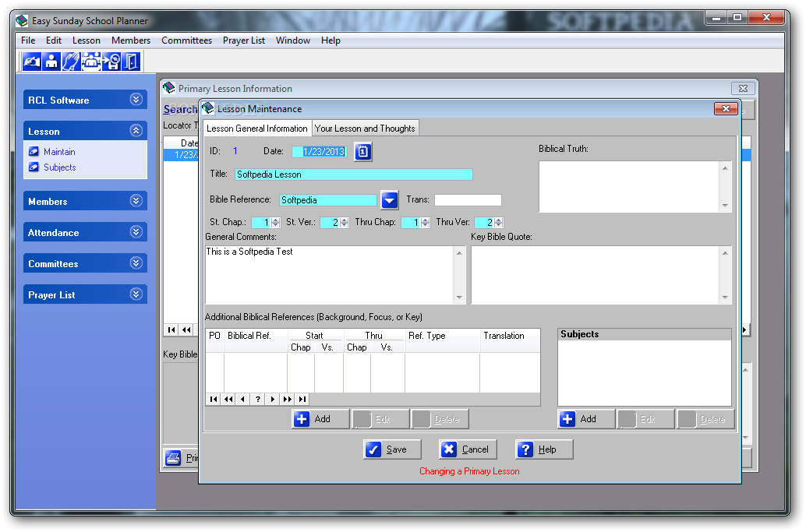Open the Window menu

click(x=293, y=41)
